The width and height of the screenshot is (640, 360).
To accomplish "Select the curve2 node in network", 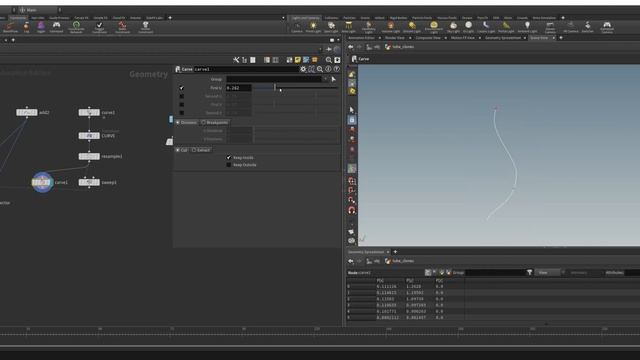I will click(x=89, y=112).
